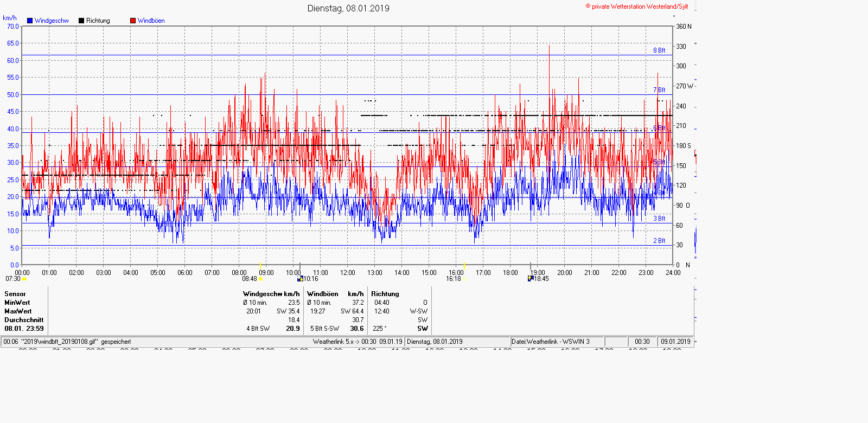Screen dimensions: 868x423
Task: Click the current wind speed value '20.9'
Action: (293, 329)
